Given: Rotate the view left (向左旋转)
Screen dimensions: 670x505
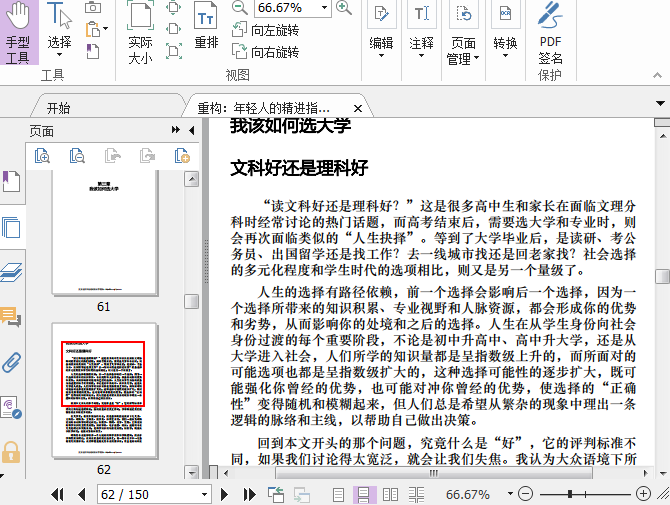Looking at the screenshot, I should (x=265, y=30).
